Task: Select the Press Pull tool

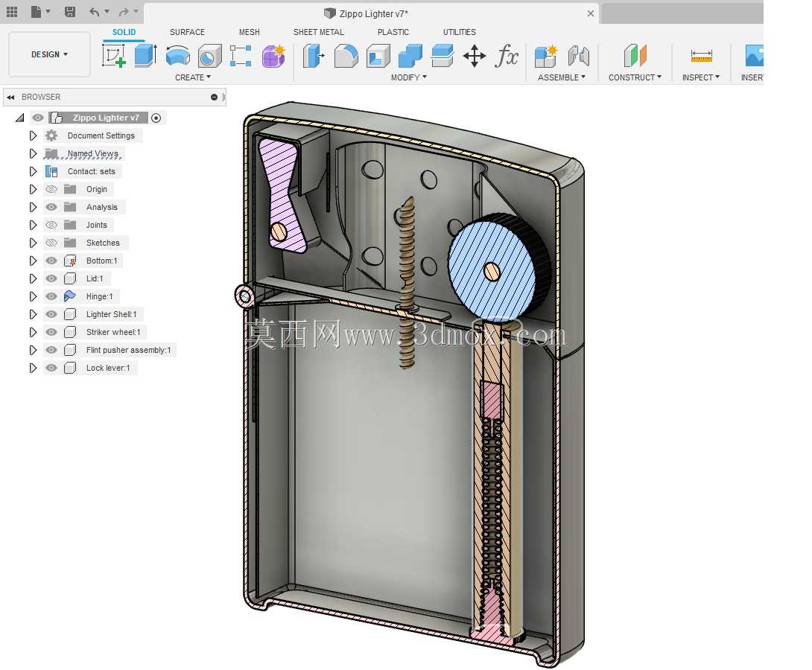Action: tap(314, 55)
